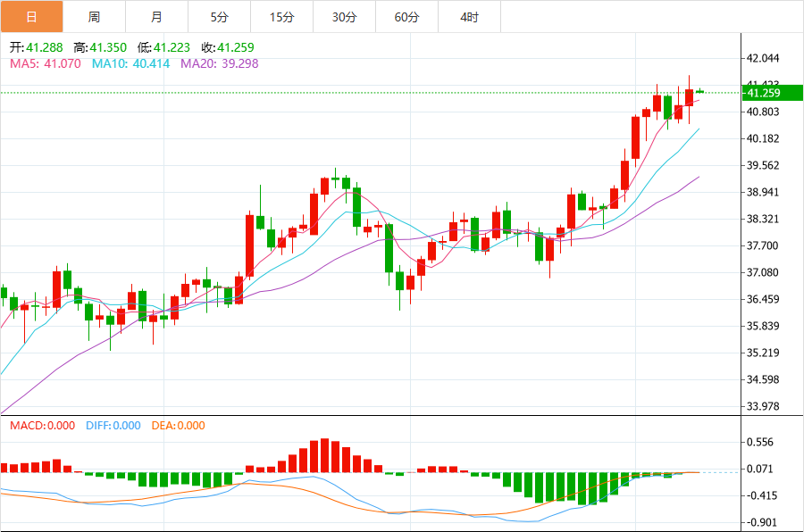Click the 42.044 price axis label
812x532 pixels.
[x=763, y=58]
